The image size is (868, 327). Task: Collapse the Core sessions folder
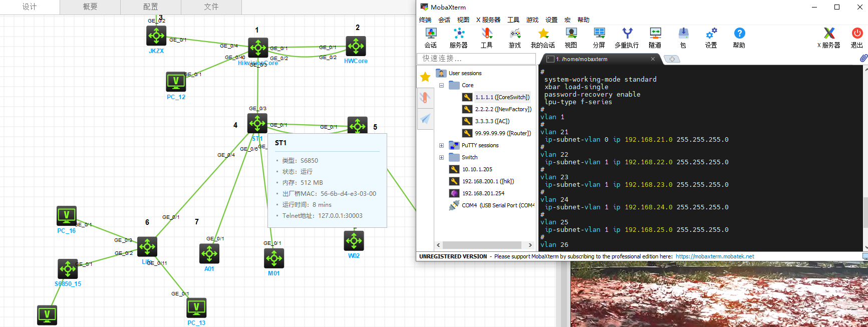click(441, 85)
